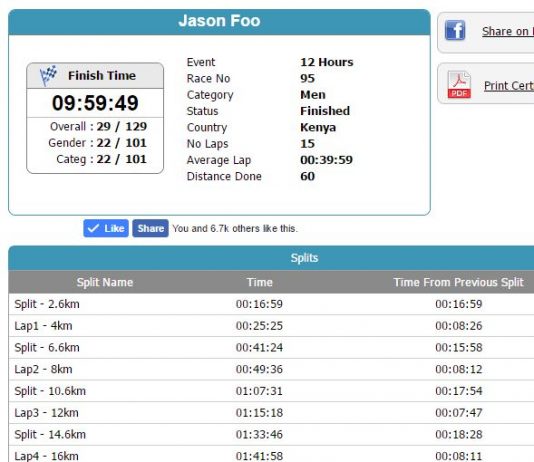Toggle the Facebook Like button
The height and width of the screenshot is (462, 534).
[x=106, y=228]
